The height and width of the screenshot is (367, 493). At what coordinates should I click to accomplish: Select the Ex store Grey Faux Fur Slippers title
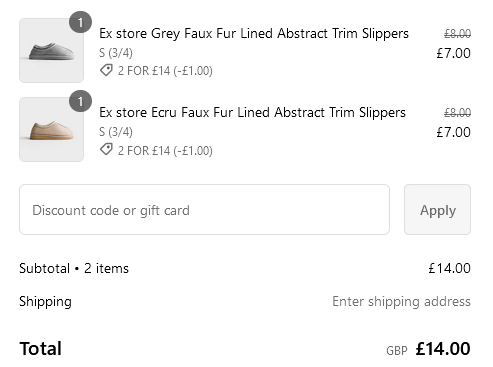tap(254, 34)
